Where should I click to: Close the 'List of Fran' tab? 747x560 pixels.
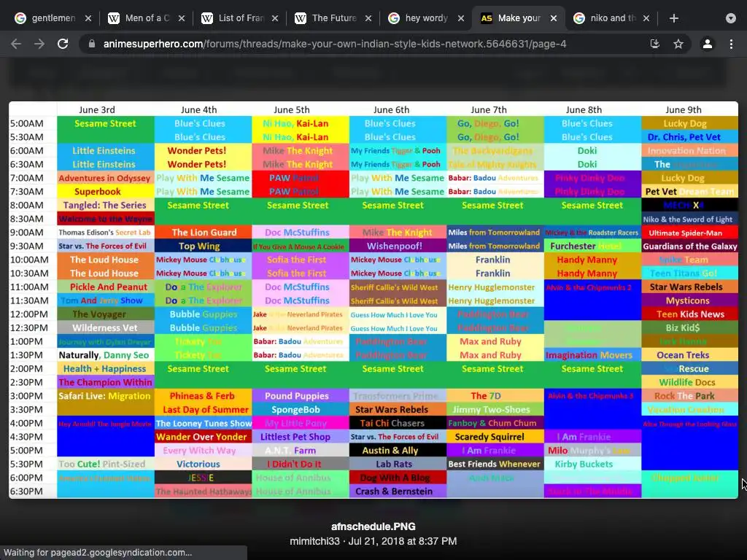[x=275, y=18]
